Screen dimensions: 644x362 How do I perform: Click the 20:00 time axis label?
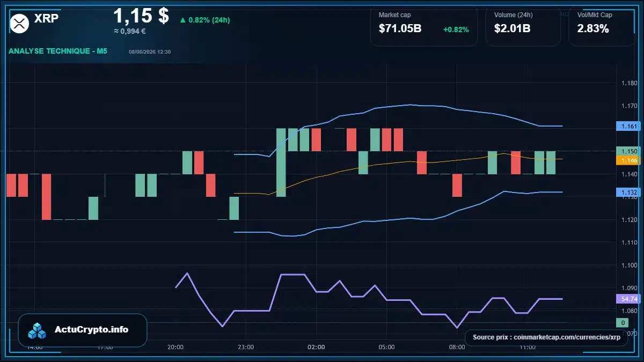tap(175, 347)
